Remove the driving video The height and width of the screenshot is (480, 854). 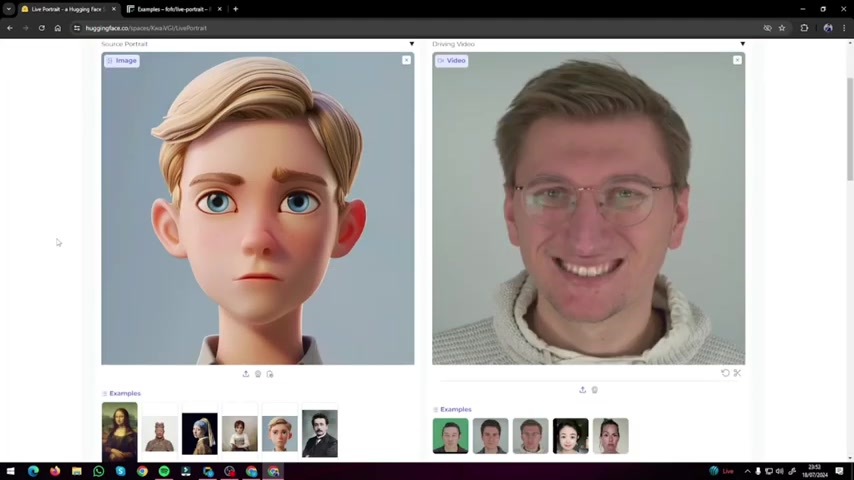coord(737,60)
